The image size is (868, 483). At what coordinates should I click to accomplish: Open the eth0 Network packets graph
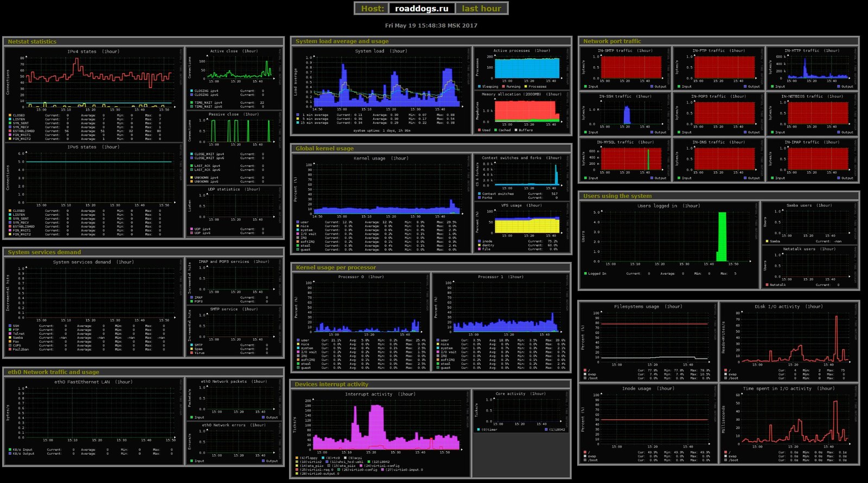(x=234, y=400)
